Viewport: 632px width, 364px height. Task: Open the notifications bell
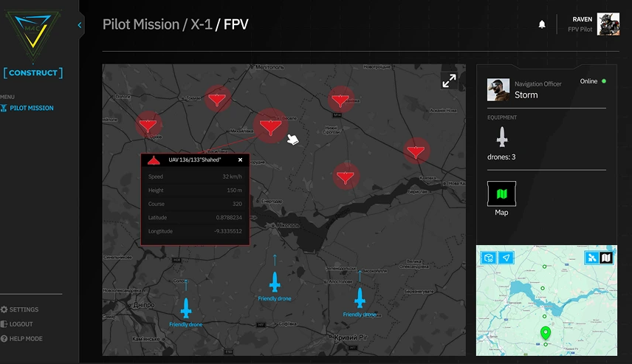[542, 24]
